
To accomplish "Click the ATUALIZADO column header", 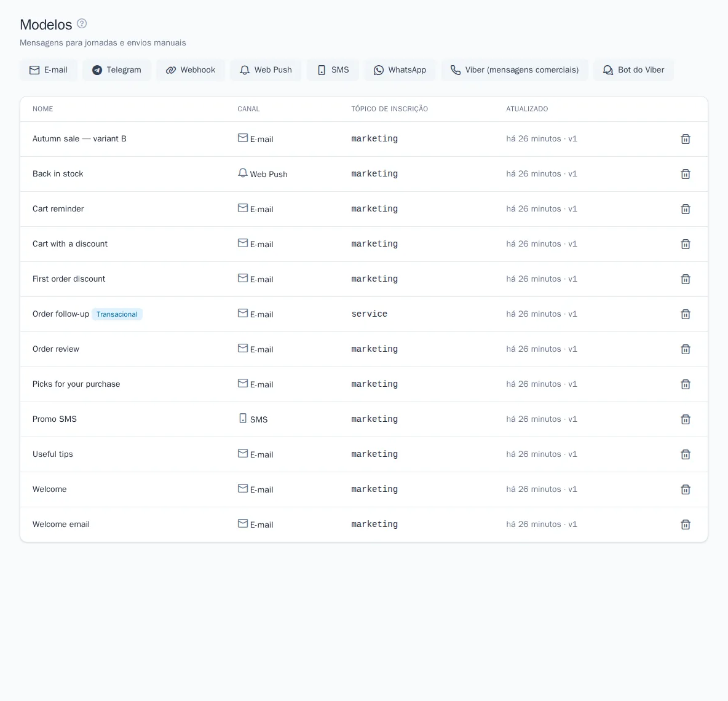I will [x=527, y=109].
